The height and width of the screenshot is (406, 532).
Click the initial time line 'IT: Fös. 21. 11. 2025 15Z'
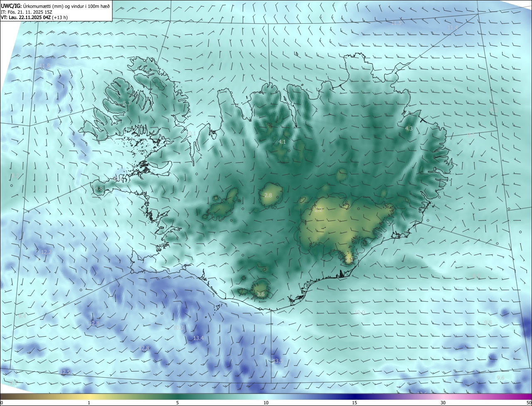click(27, 12)
